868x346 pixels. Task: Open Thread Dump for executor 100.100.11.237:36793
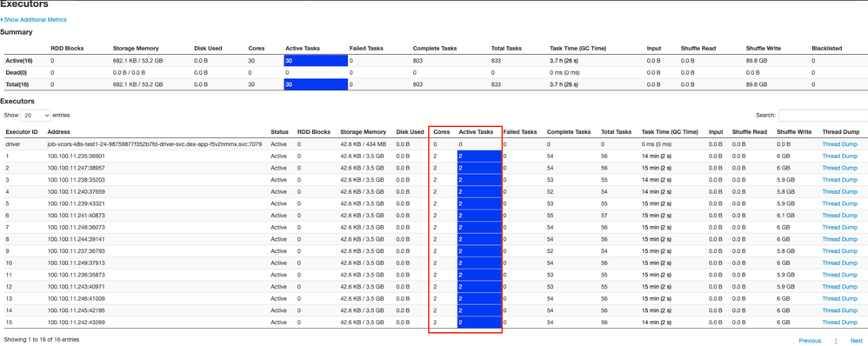tap(839, 251)
